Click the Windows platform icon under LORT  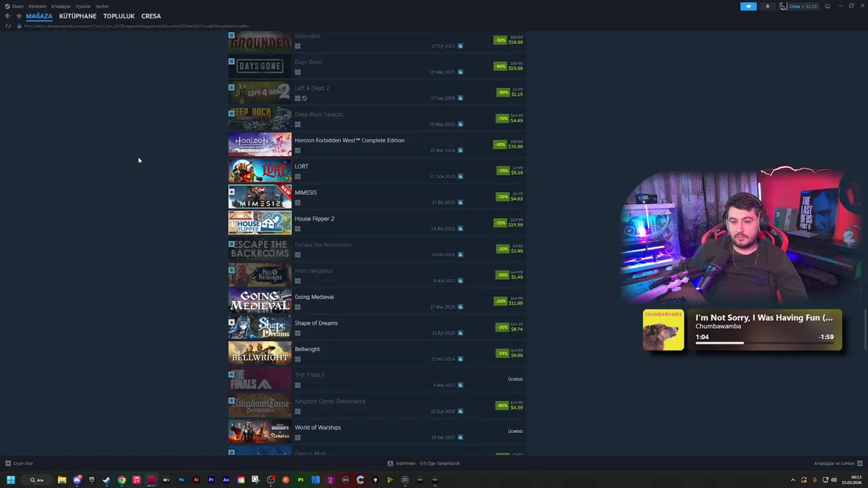pyautogui.click(x=298, y=176)
